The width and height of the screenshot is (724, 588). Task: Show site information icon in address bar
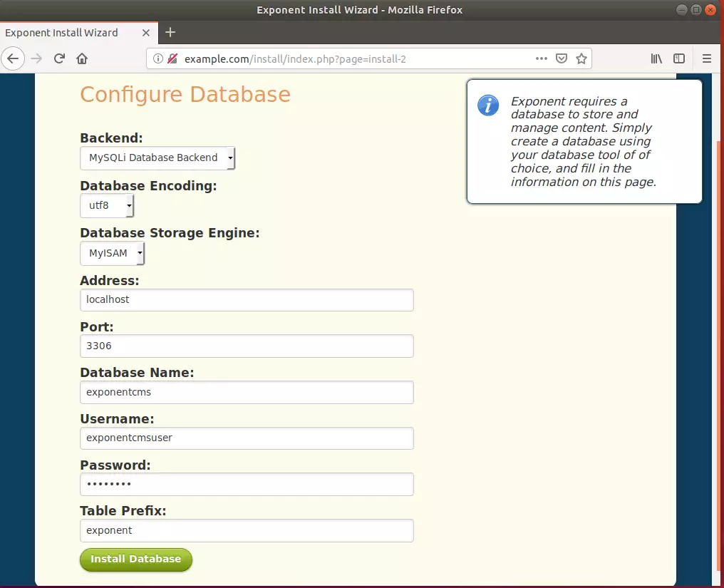(158, 58)
